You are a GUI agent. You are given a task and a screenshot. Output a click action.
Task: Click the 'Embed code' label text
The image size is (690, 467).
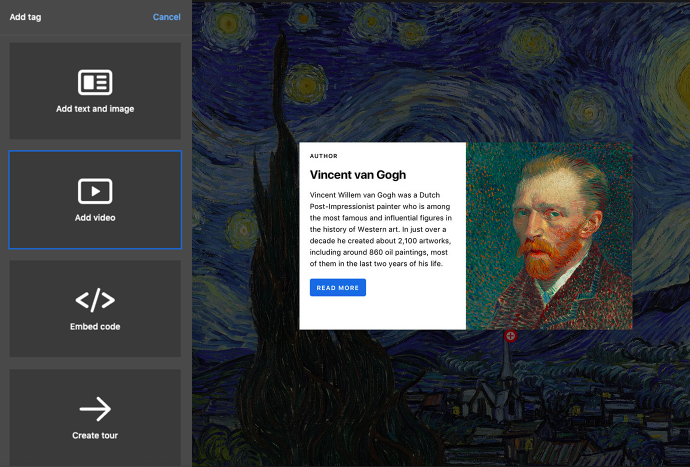95,326
